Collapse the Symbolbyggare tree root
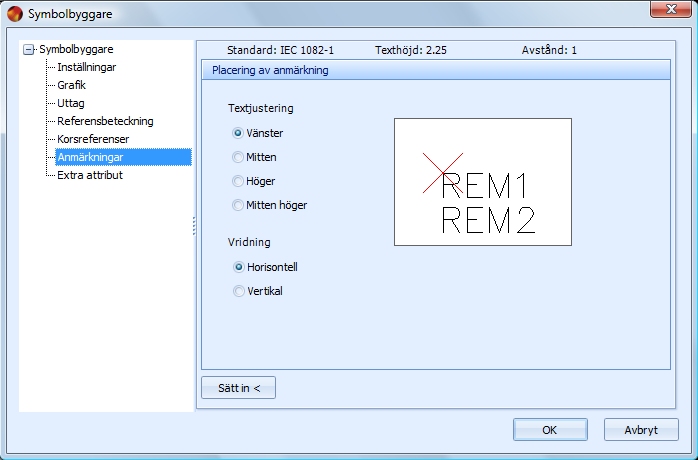This screenshot has height=460, width=698. coord(28,49)
